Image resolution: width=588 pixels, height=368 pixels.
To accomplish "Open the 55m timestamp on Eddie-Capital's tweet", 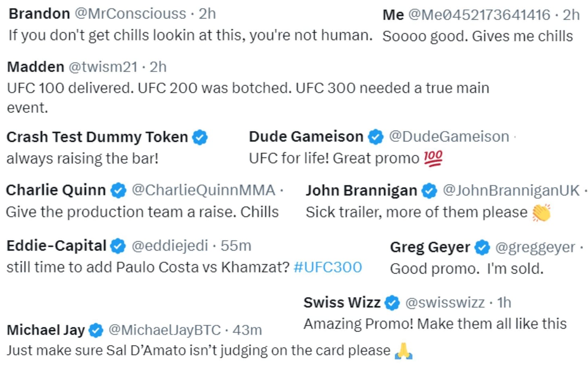I will tap(236, 246).
